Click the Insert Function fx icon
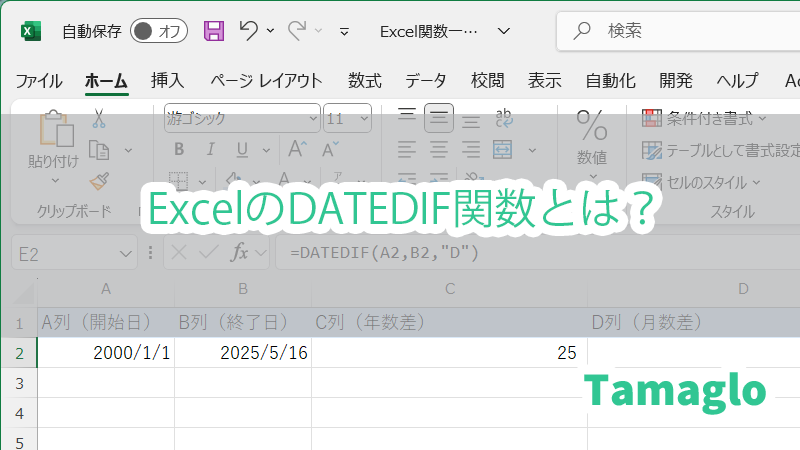 point(240,253)
